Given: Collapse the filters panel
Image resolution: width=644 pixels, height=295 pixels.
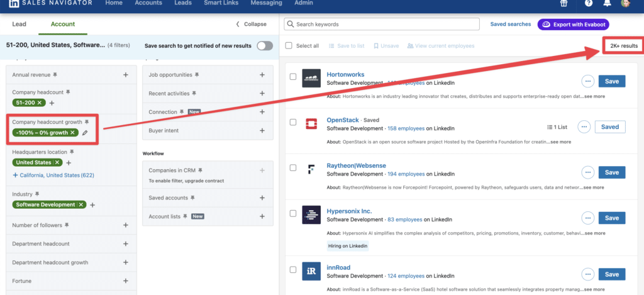Looking at the screenshot, I should (x=251, y=25).
